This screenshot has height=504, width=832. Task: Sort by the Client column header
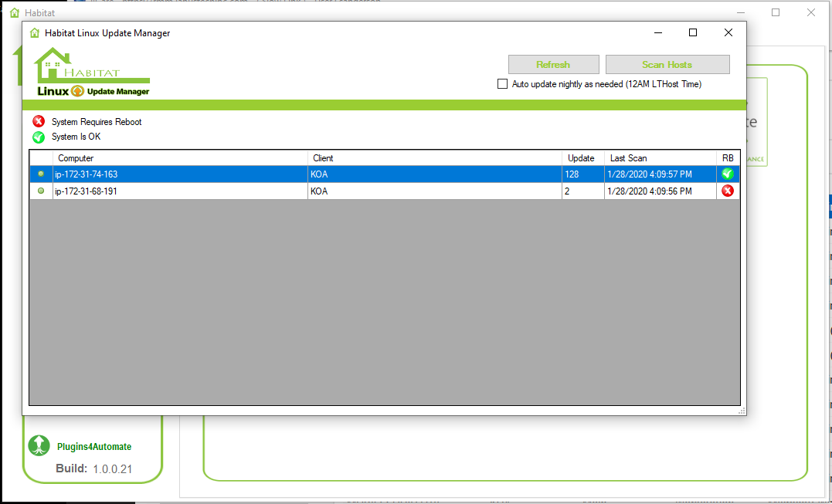[435, 158]
